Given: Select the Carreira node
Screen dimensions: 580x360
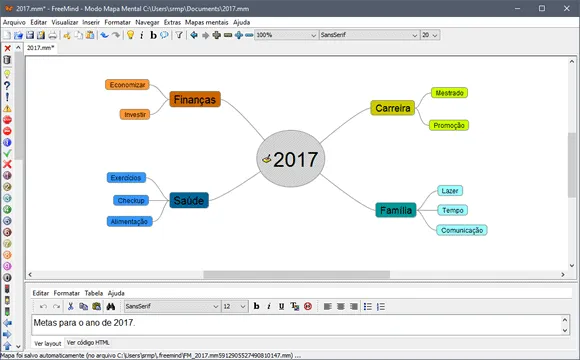Looking at the screenshot, I should [393, 108].
